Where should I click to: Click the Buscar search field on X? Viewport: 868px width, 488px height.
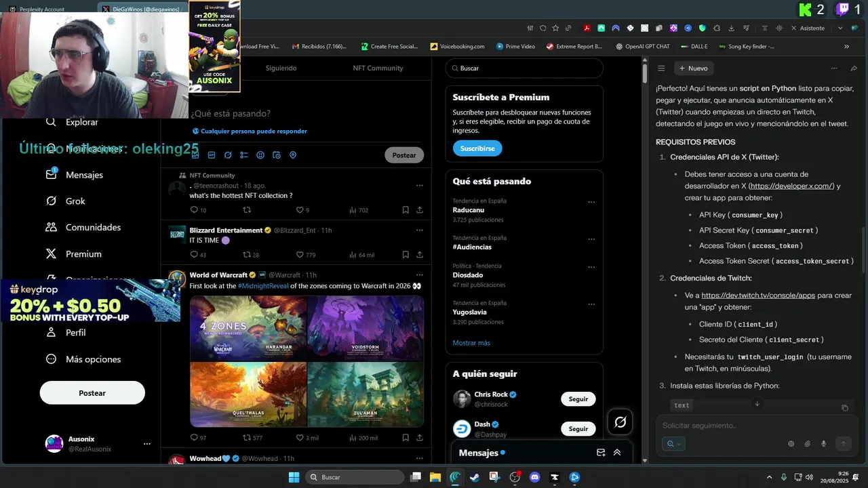click(524, 68)
